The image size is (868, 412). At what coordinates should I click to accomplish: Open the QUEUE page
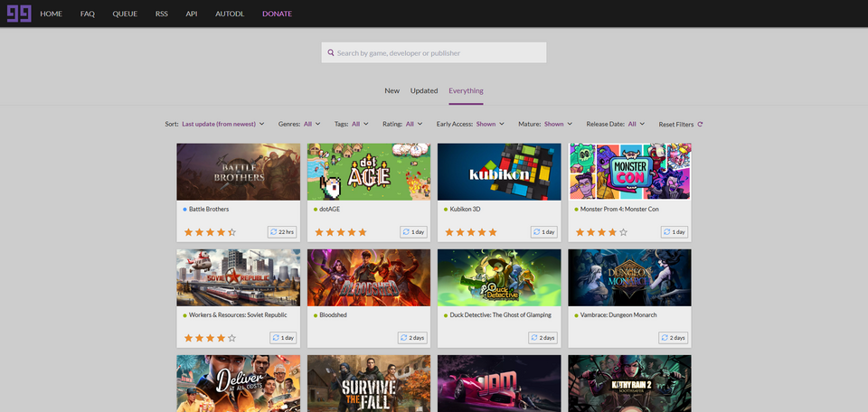pos(125,14)
